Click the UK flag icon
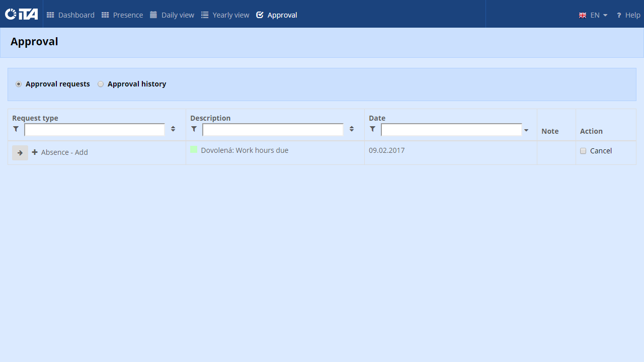Screen dimensions: 644x362 583,16
